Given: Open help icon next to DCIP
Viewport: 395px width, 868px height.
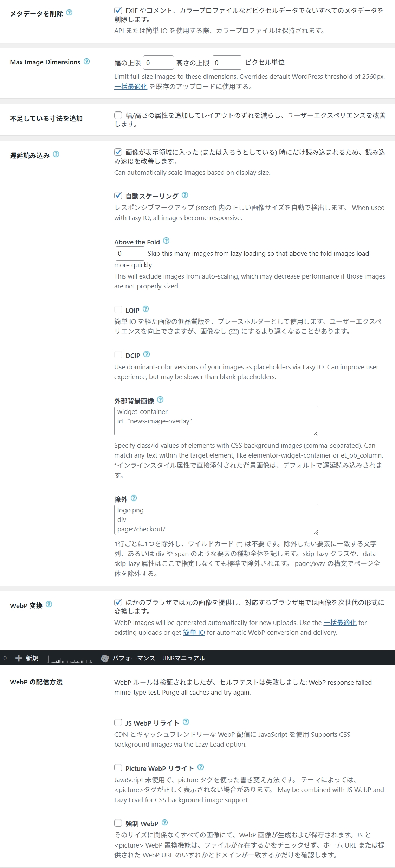Looking at the screenshot, I should pyautogui.click(x=147, y=354).
